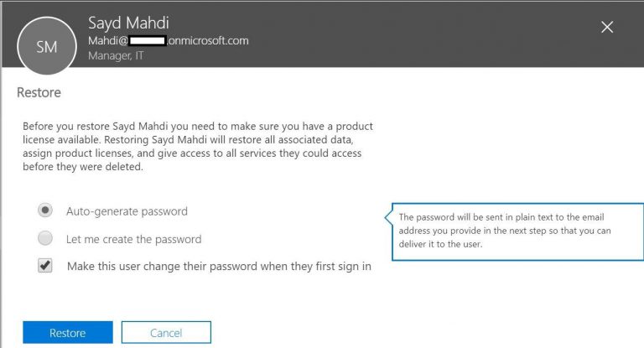Click the Auto-generate password label text
This screenshot has width=644, height=348.
point(127,211)
